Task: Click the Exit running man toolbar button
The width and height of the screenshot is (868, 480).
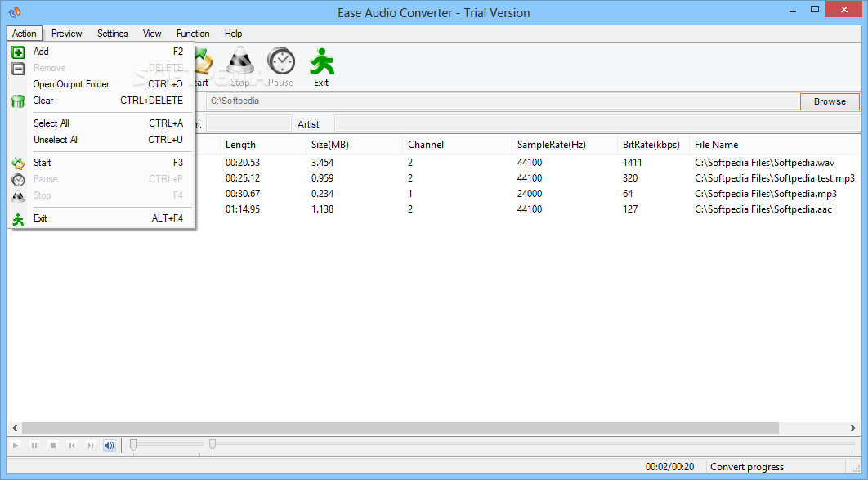Action: 321,66
